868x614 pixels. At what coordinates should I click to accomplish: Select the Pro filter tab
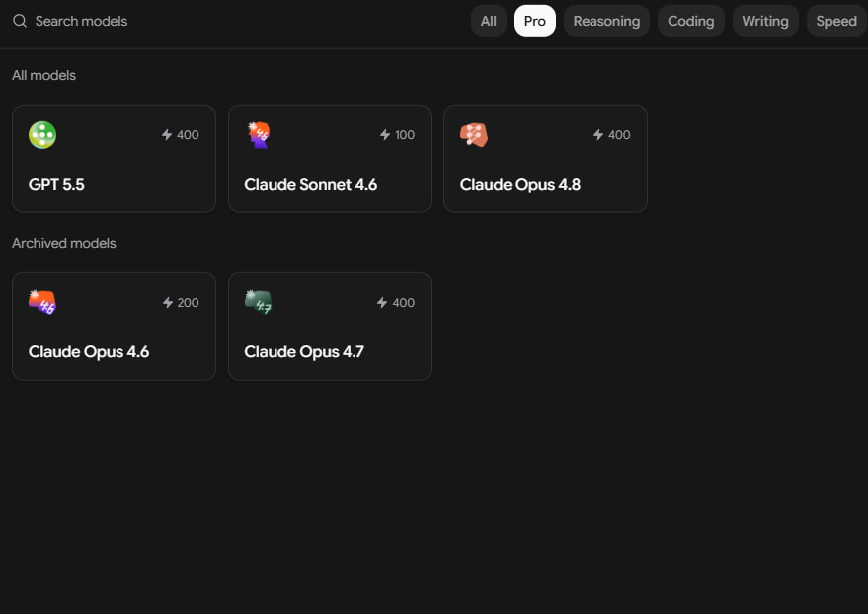pos(535,21)
